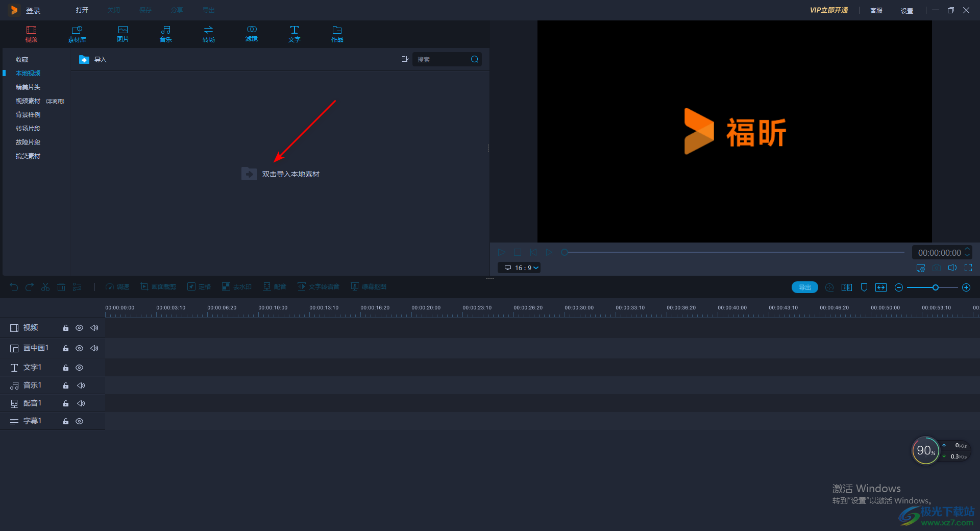
Task: Click the 画面裁剪 crop tool
Action: pyautogui.click(x=158, y=287)
